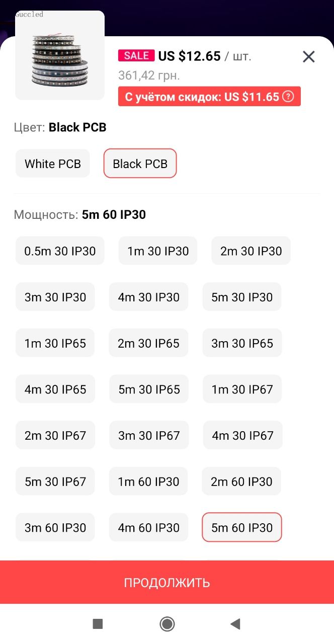
Task: Select the 3m 30 IP30 length
Action: point(55,297)
